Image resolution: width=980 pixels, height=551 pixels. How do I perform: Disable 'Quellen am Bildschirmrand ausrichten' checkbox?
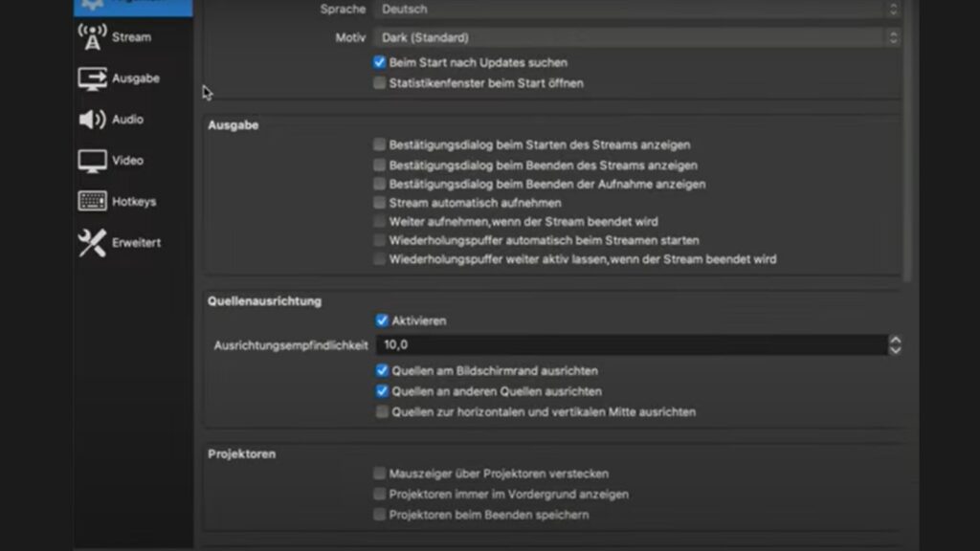[382, 370]
